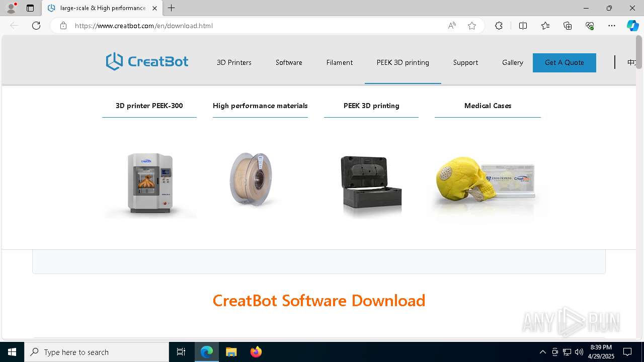
Task: Open Firefox taskbar icon
Action: pyautogui.click(x=256, y=352)
